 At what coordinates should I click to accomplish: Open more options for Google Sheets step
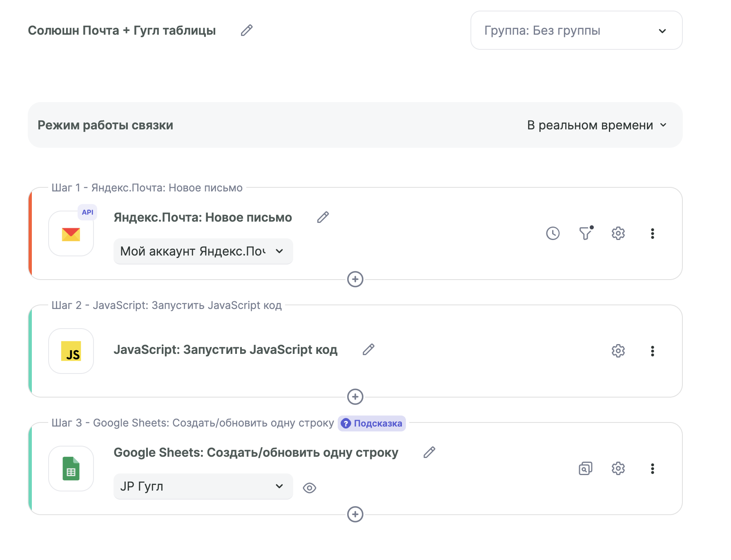(653, 469)
